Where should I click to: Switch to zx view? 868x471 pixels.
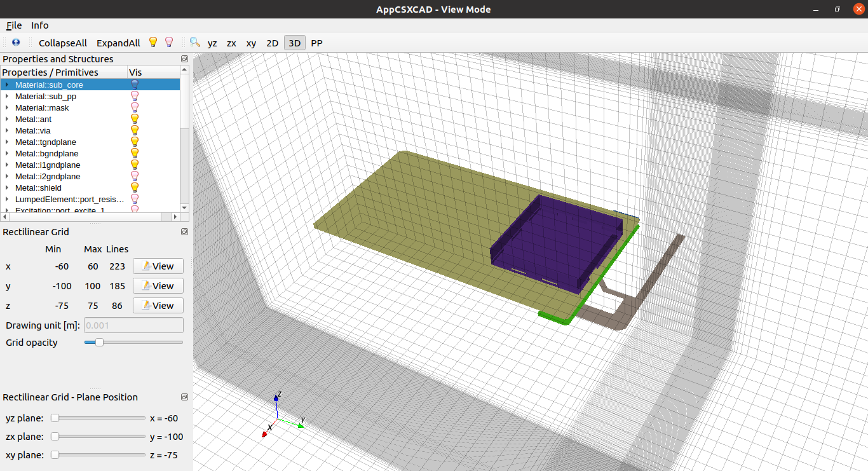(232, 43)
